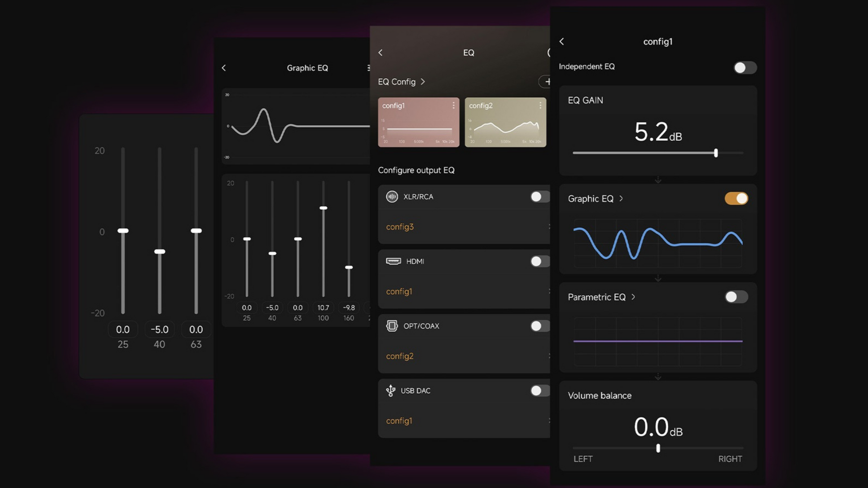
Task: Click the 10.7 gain value field
Action: 323,308
